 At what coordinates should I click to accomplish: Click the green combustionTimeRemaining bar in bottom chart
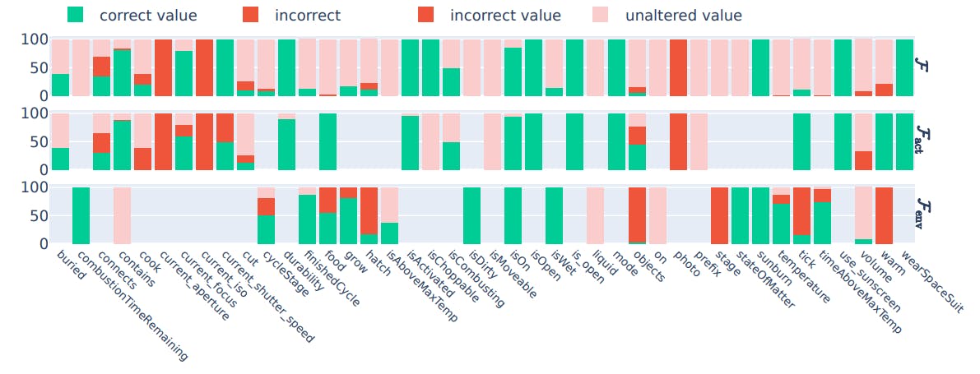81,215
